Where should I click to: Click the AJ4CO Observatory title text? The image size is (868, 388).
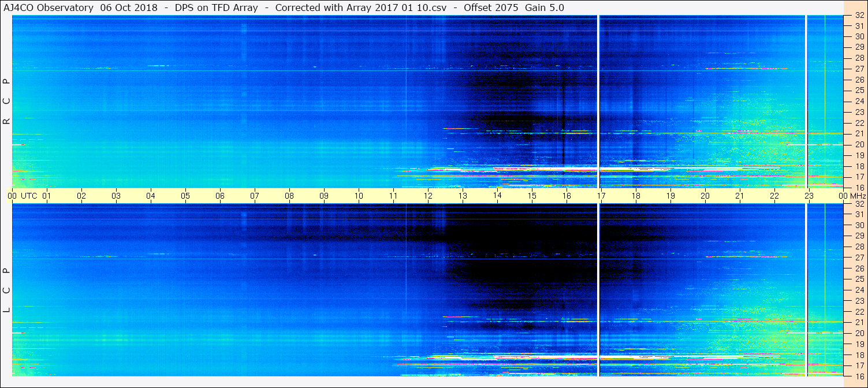coord(47,8)
